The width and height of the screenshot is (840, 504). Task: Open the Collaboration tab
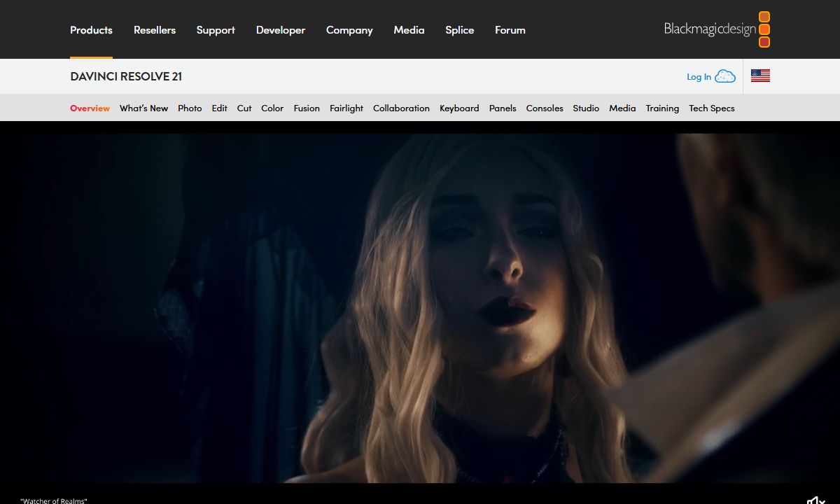(x=401, y=108)
